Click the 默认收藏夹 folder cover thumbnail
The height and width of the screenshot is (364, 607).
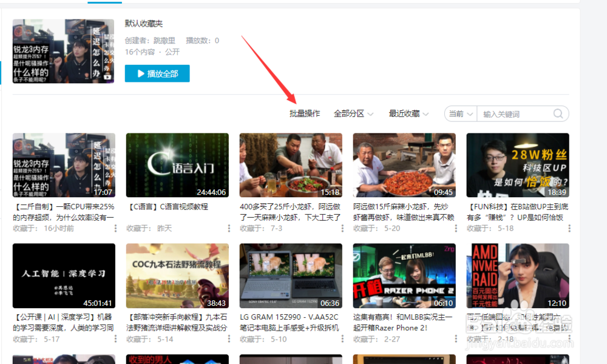pos(63,51)
